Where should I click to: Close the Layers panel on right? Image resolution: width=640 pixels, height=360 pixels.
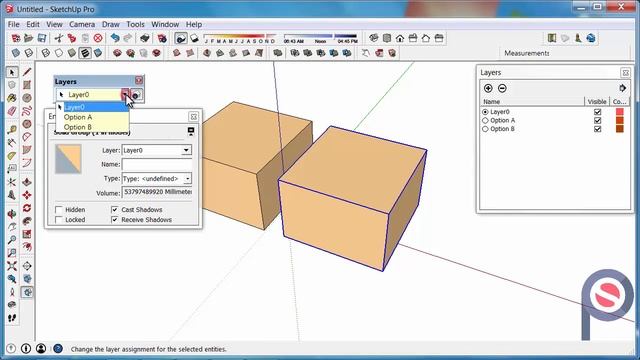tap(625, 73)
